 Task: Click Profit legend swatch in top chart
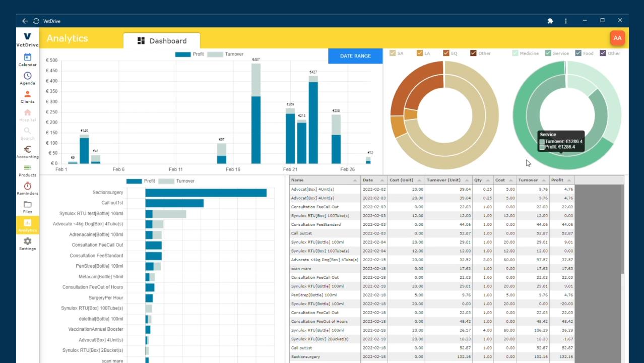(x=183, y=54)
